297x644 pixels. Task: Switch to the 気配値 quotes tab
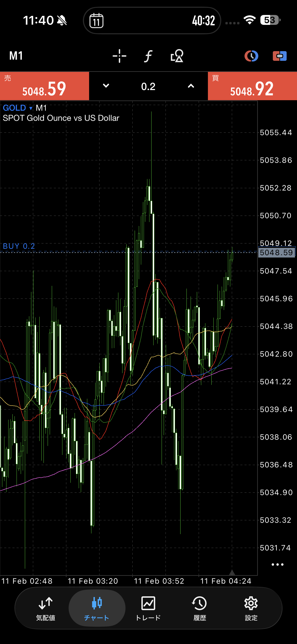coord(46,608)
